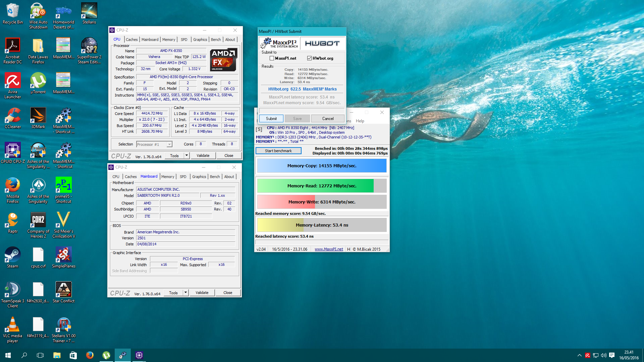Click the Memory-Write result bar

coord(322,202)
